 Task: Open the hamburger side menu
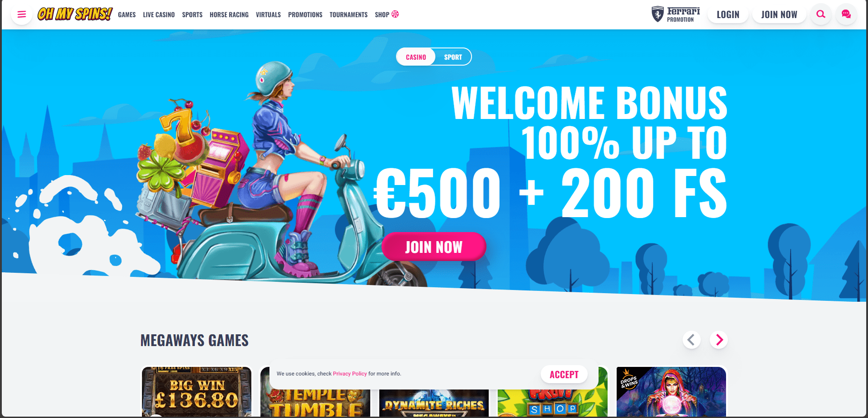click(x=21, y=14)
